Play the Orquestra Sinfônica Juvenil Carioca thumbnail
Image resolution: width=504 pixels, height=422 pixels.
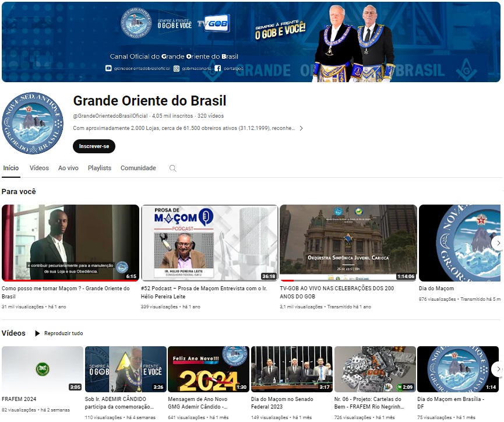pyautogui.click(x=348, y=243)
